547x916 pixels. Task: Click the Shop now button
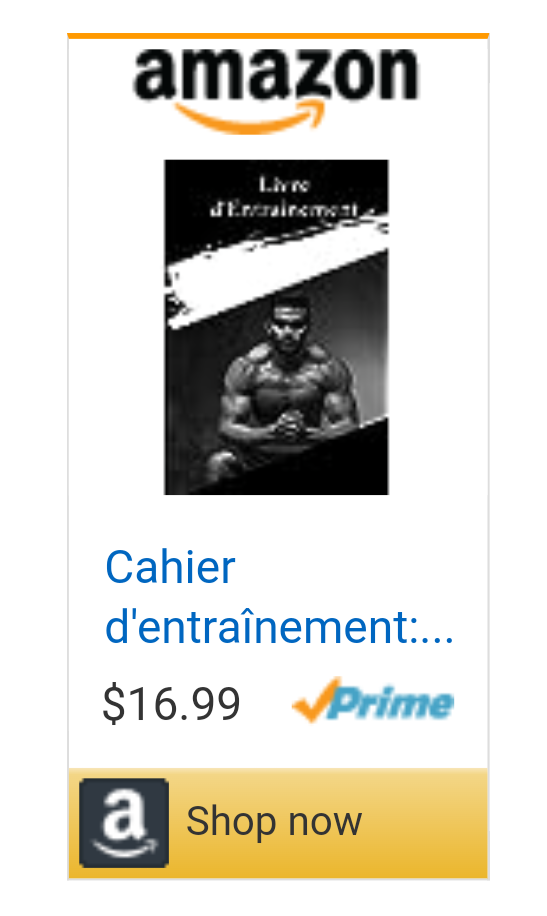click(x=278, y=823)
